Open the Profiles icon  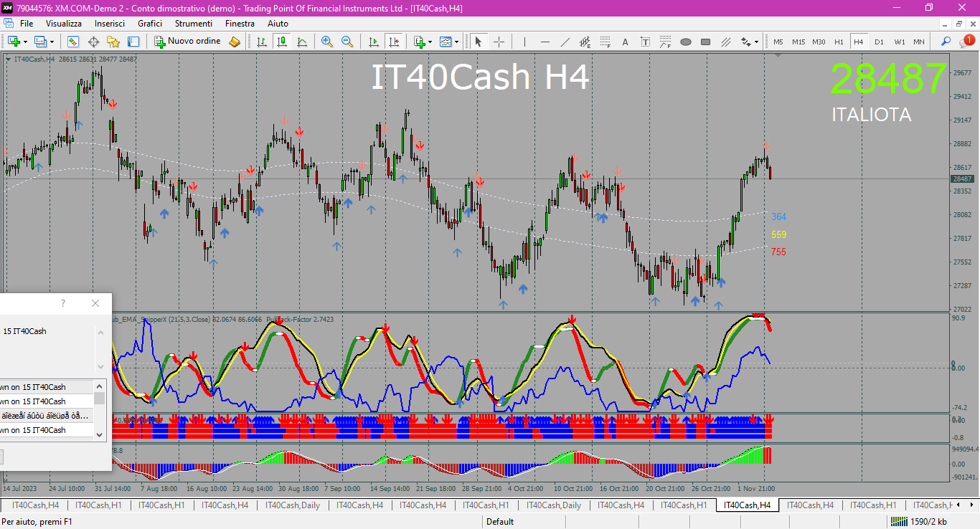tap(41, 42)
